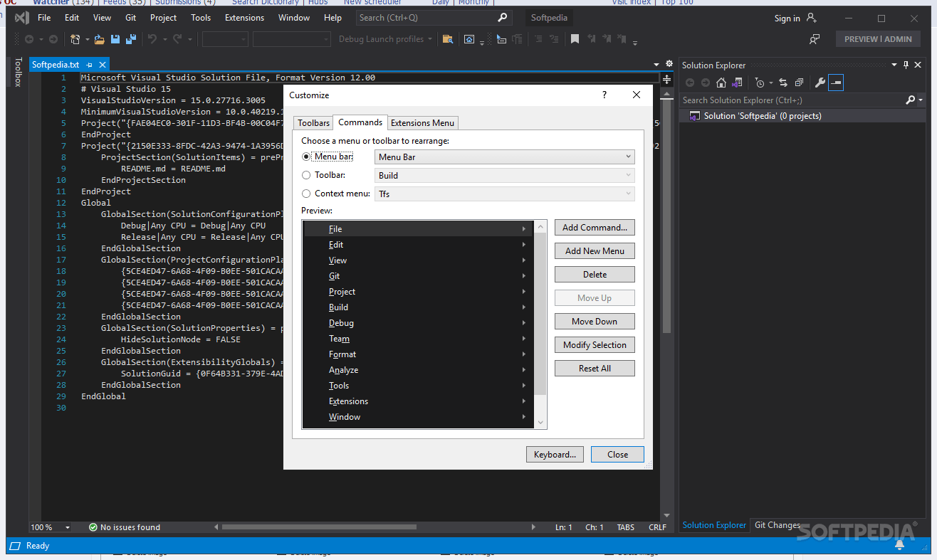Image resolution: width=937 pixels, height=560 pixels.
Task: Expand the Solution Explorer search options arrow
Action: (921, 100)
